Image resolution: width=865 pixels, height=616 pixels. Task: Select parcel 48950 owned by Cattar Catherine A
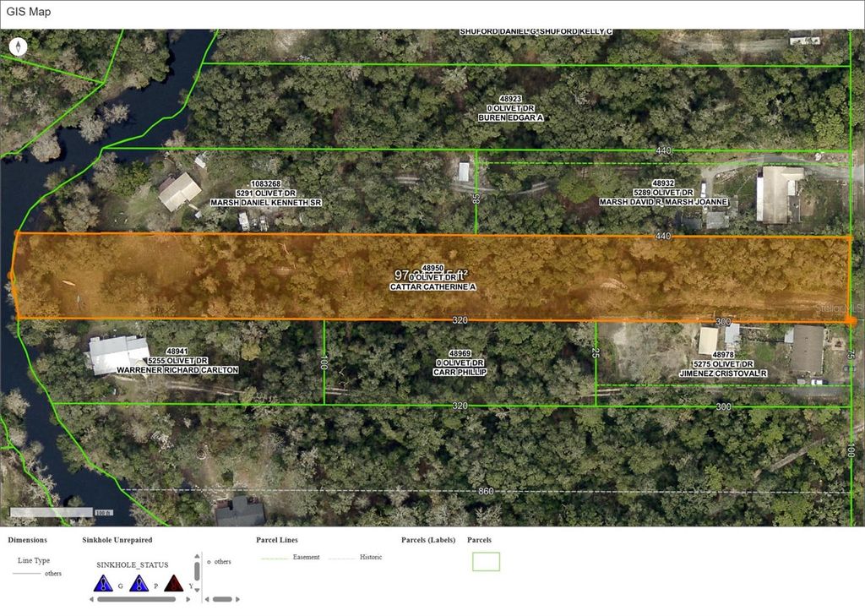tap(432, 279)
